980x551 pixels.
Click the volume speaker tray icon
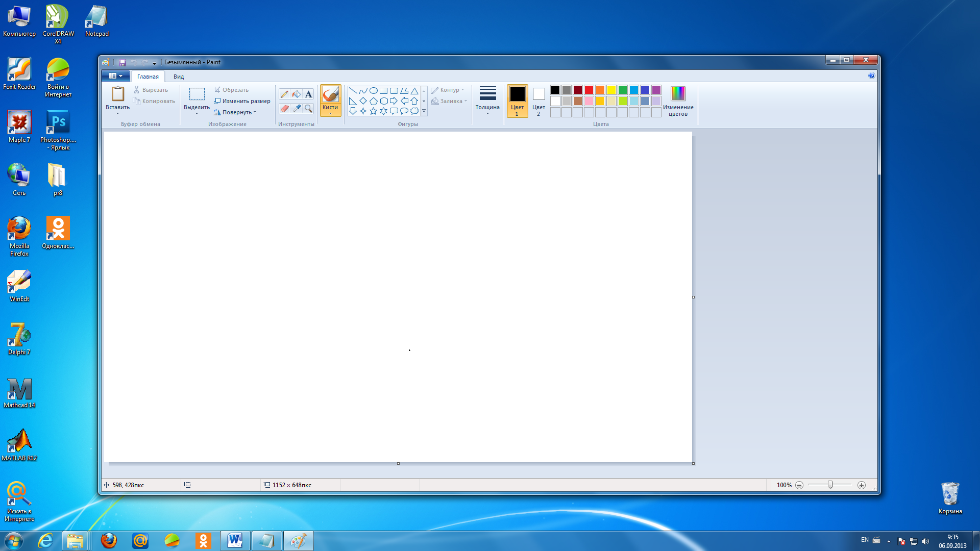[925, 541]
